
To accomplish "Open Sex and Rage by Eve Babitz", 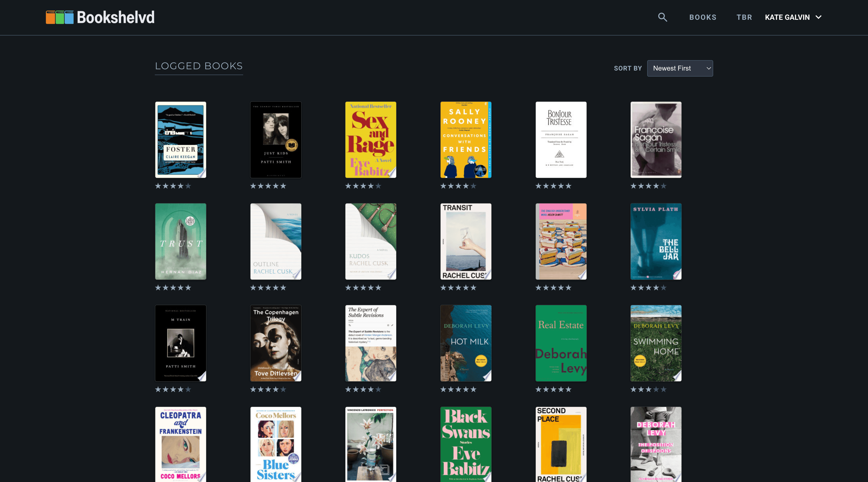I will click(371, 140).
